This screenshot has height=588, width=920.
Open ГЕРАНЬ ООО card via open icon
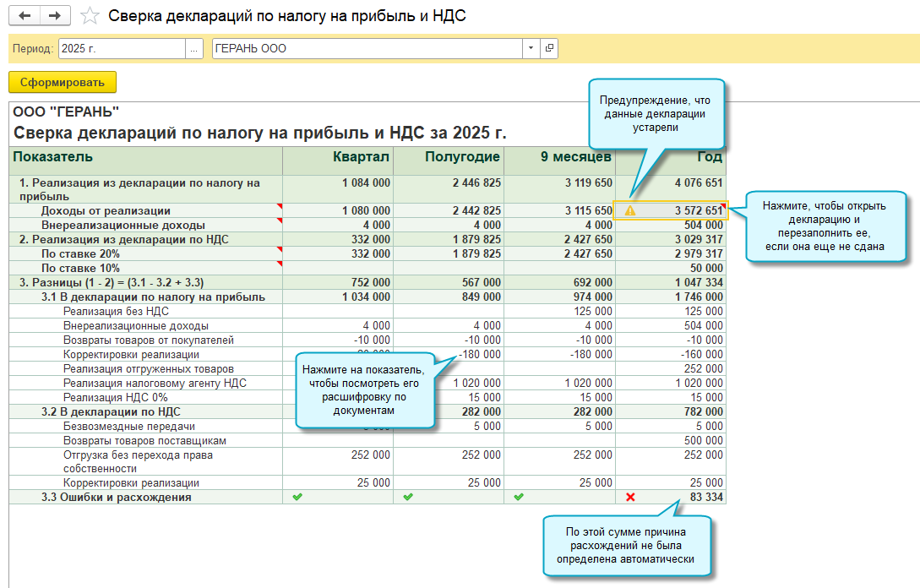click(549, 49)
